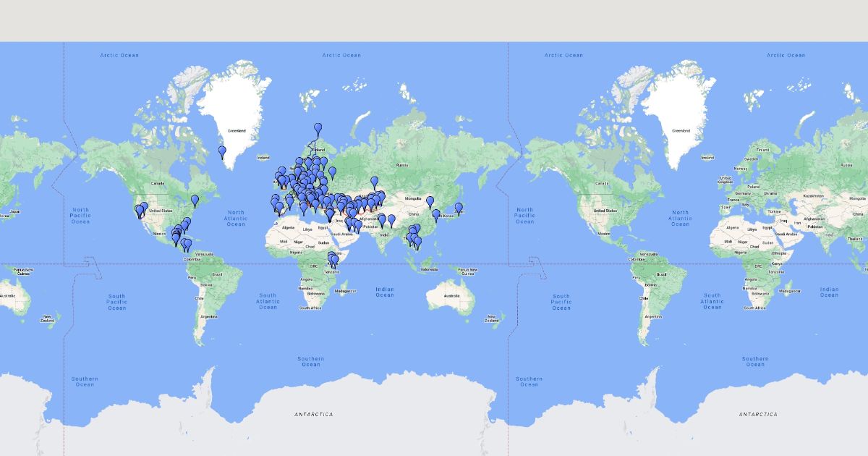868x456 pixels.
Task: Click the lone marker on US East Coast
Action: tap(195, 200)
